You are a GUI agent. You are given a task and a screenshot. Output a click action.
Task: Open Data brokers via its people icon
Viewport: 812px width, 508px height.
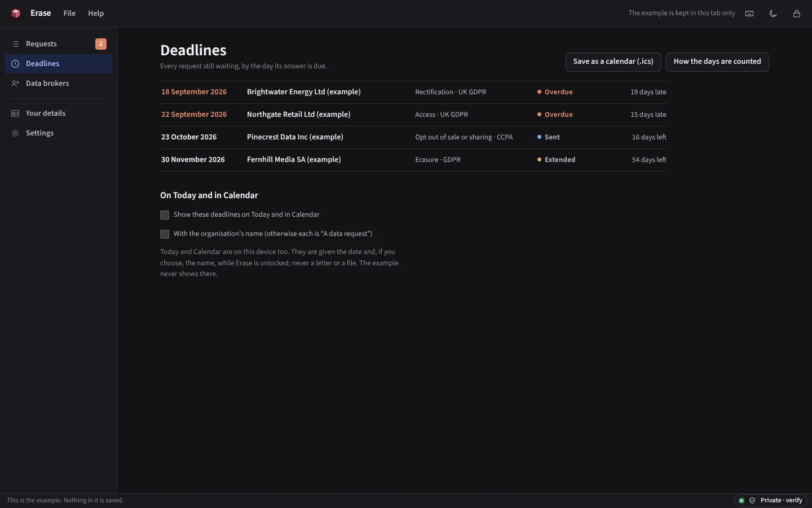pyautogui.click(x=15, y=84)
